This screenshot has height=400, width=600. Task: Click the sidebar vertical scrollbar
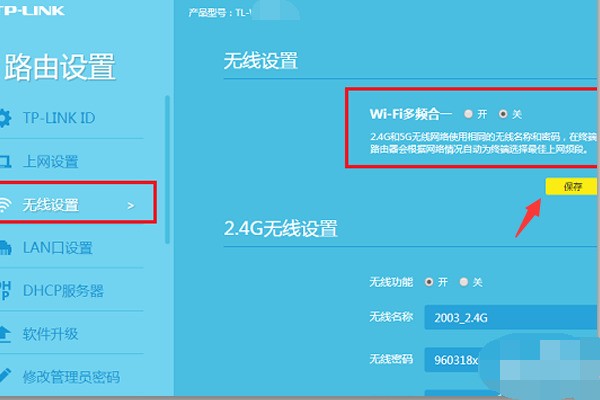tap(167, 170)
